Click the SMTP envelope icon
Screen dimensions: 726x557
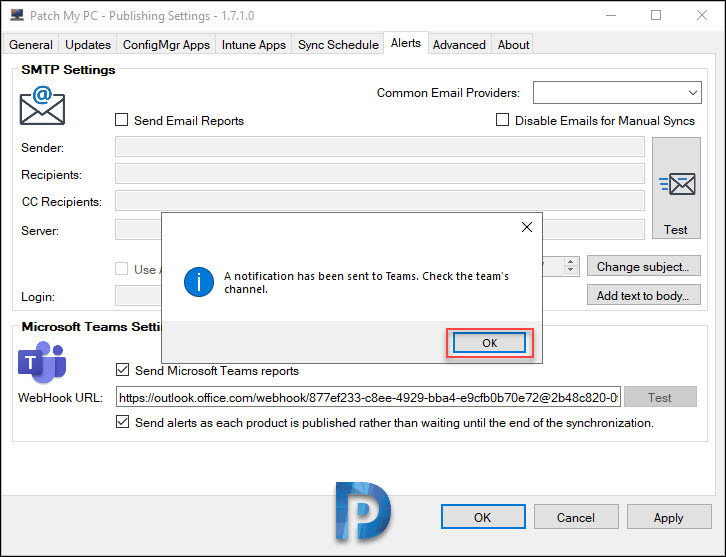point(42,106)
